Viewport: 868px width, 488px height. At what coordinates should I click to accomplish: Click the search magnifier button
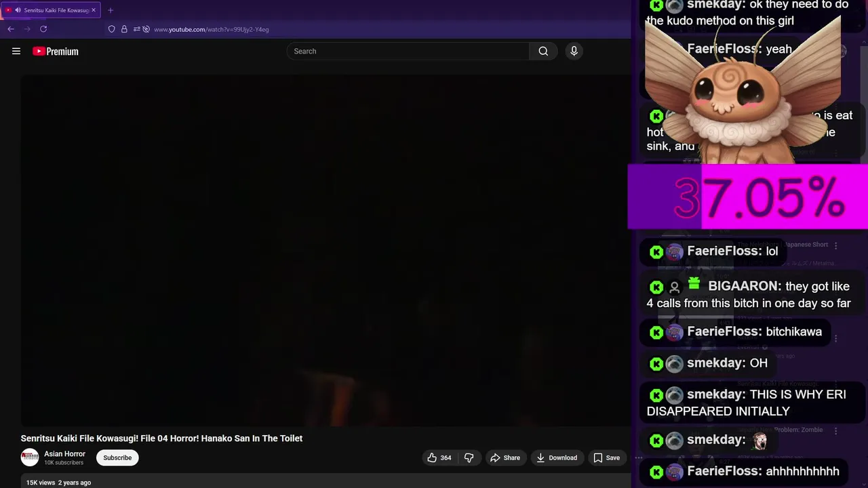click(x=543, y=51)
